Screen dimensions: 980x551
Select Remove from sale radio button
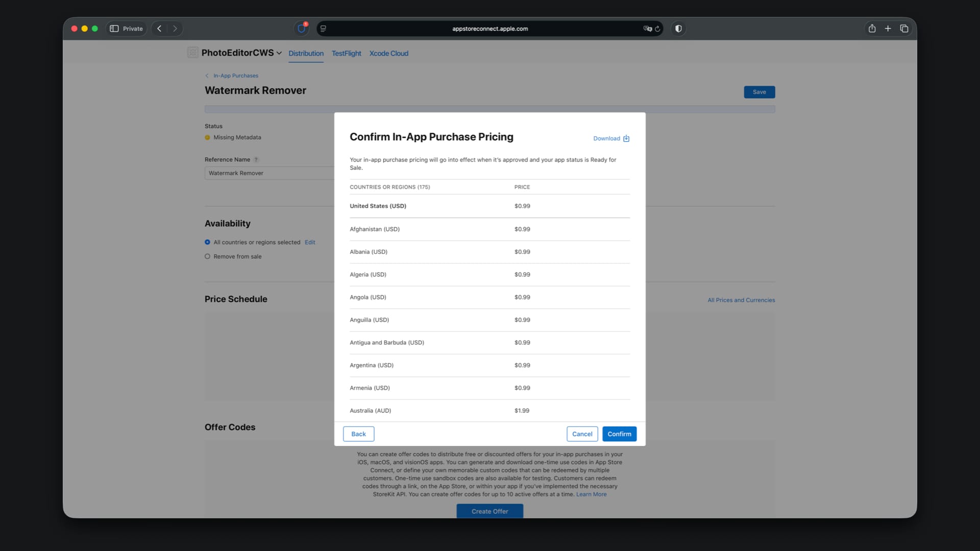click(207, 257)
